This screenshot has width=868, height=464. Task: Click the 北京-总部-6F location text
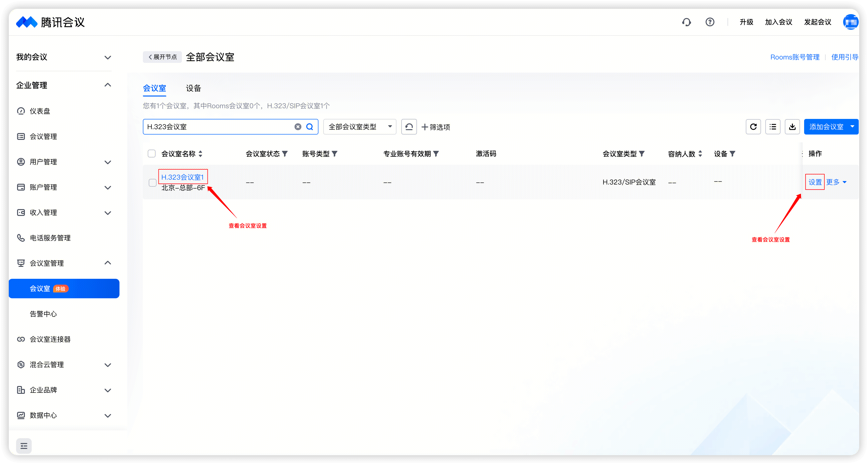183,188
